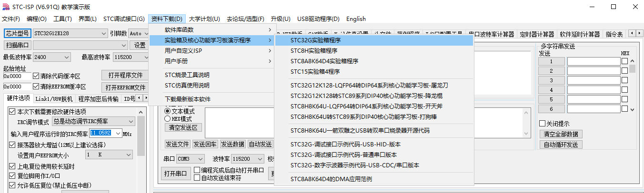This screenshot has height=193, width=644.
Task: Click the English menu item
Action: [x=356, y=19]
